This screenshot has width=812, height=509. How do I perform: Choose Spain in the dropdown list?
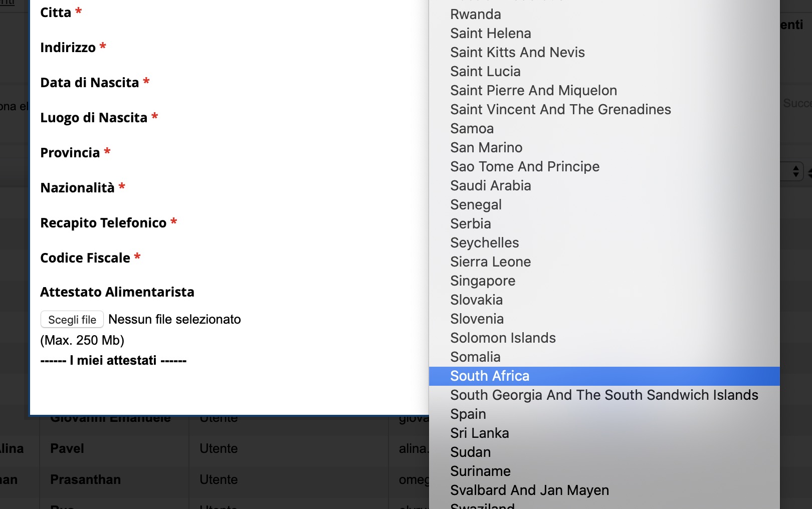468,414
